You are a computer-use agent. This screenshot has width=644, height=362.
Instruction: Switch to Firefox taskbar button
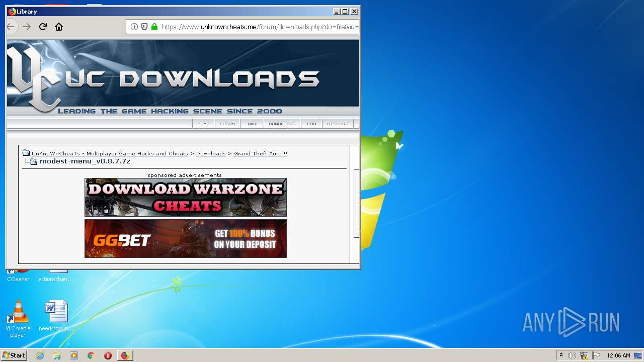coord(125,355)
